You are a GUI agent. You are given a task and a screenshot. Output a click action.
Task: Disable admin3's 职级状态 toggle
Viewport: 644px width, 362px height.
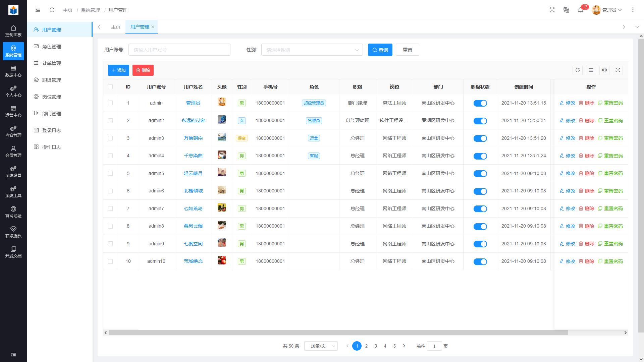tap(480, 138)
